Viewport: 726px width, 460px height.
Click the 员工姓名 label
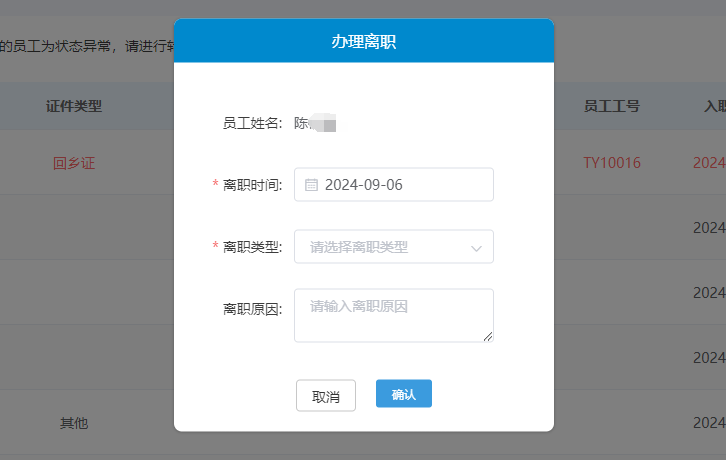[252, 123]
